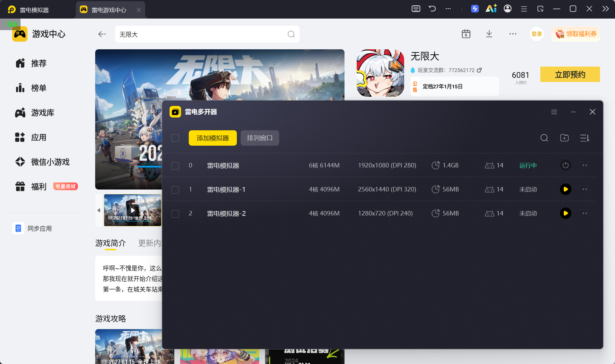The height and width of the screenshot is (364, 615).
Task: Open search icon in 雷电多开器 toolbar
Action: [544, 138]
